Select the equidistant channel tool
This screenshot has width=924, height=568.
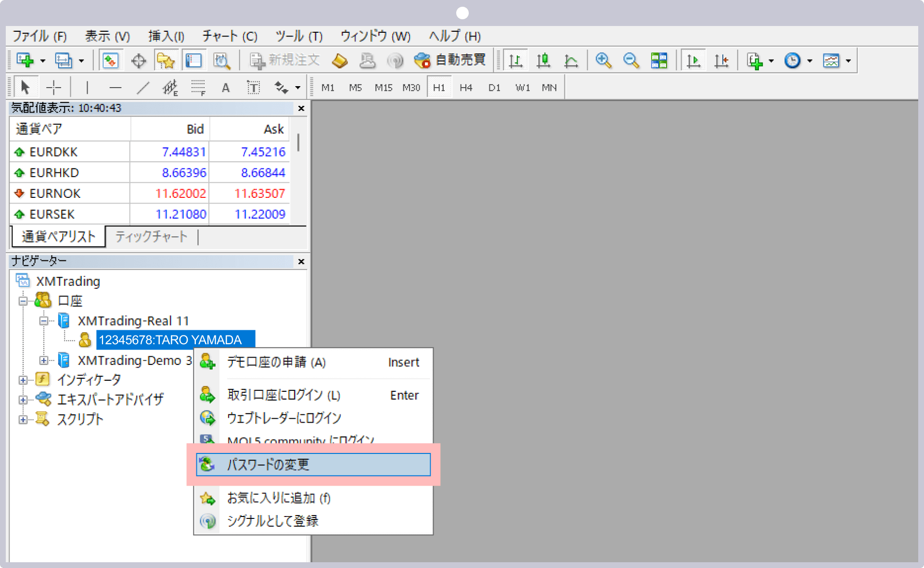tap(170, 88)
